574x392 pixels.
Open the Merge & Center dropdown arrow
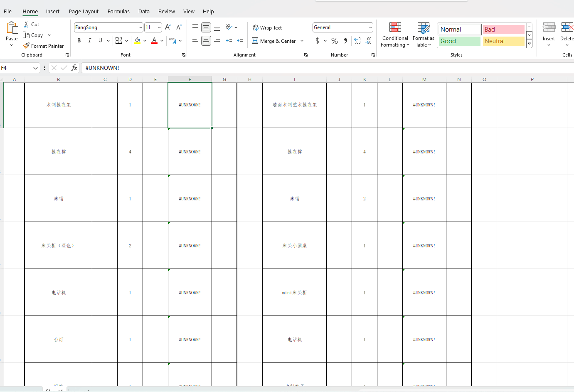tap(302, 41)
